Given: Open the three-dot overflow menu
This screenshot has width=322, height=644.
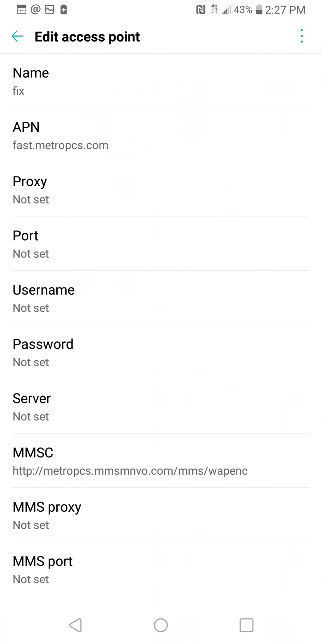Looking at the screenshot, I should tap(302, 36).
